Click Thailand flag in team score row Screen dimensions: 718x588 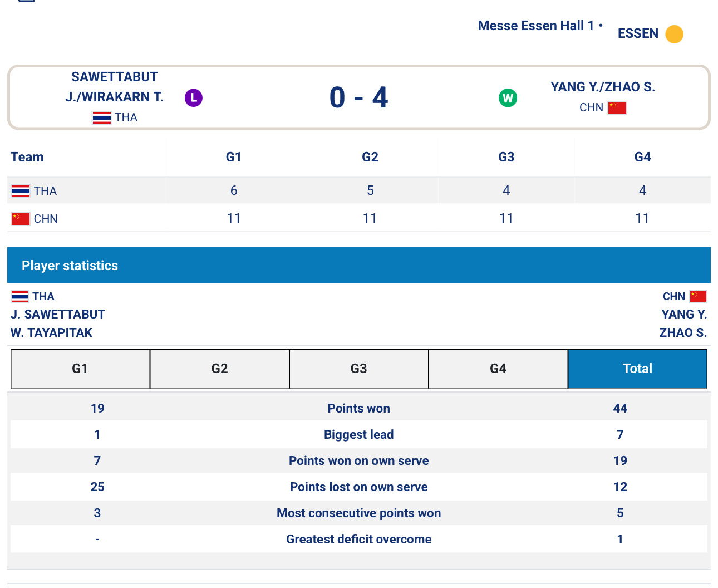coord(21,191)
